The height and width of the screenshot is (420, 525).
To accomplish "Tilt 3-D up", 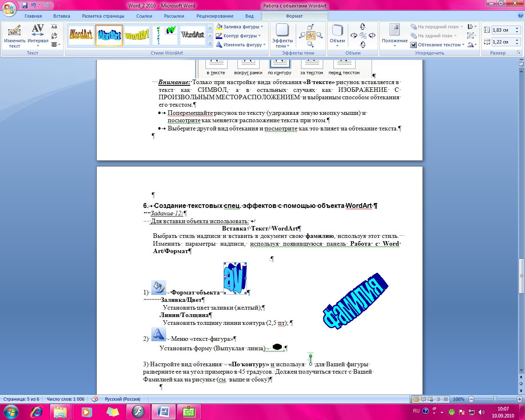I will click(x=363, y=27).
